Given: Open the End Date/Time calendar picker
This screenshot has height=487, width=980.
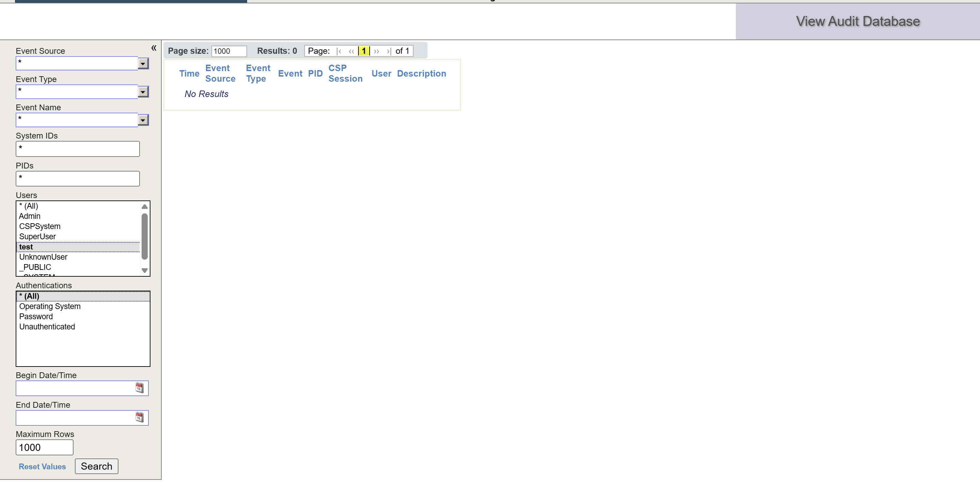Looking at the screenshot, I should pos(139,417).
